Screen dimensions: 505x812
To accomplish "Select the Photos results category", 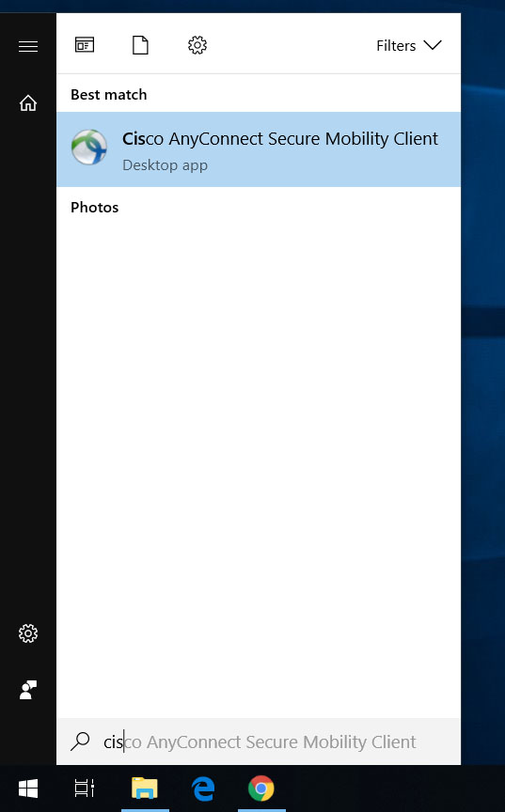I will (95, 207).
